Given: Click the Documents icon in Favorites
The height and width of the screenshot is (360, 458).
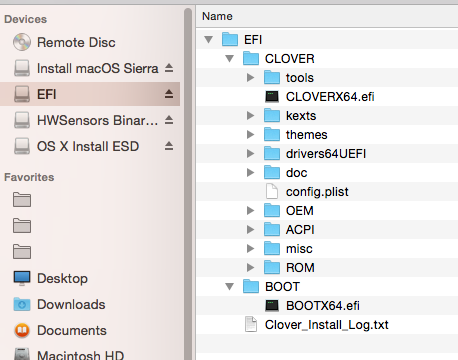Looking at the screenshot, I should [x=22, y=330].
